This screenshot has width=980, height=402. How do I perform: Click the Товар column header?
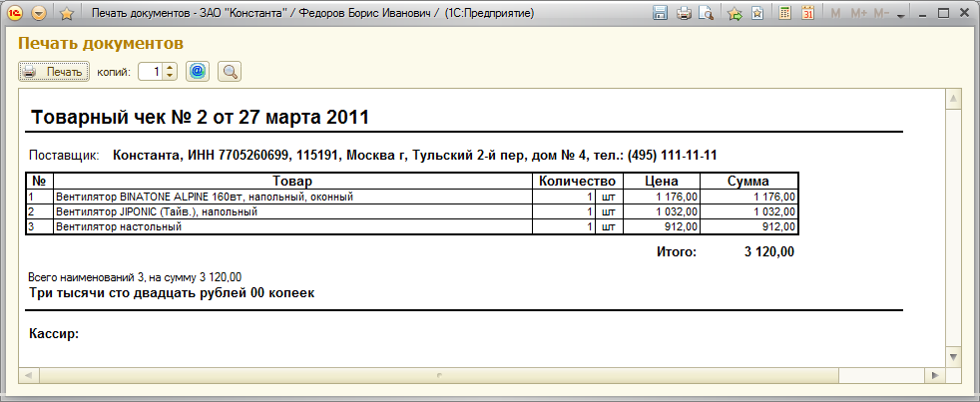pos(293,182)
